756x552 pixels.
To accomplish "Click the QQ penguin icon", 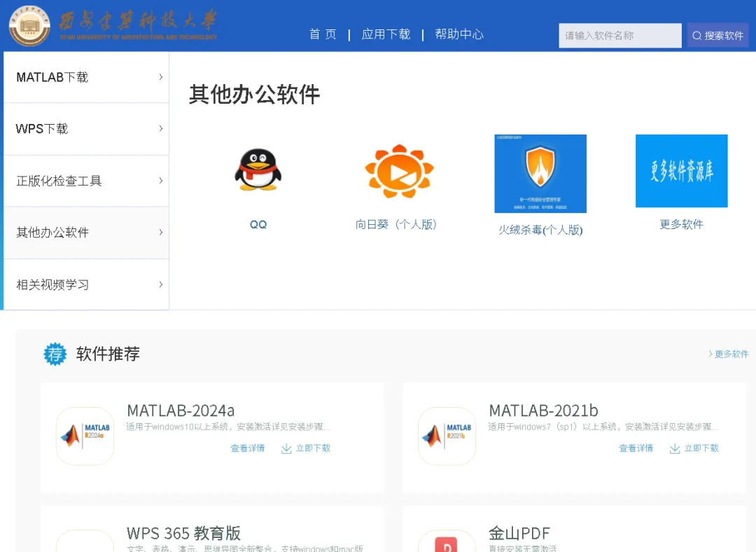I will (x=258, y=170).
